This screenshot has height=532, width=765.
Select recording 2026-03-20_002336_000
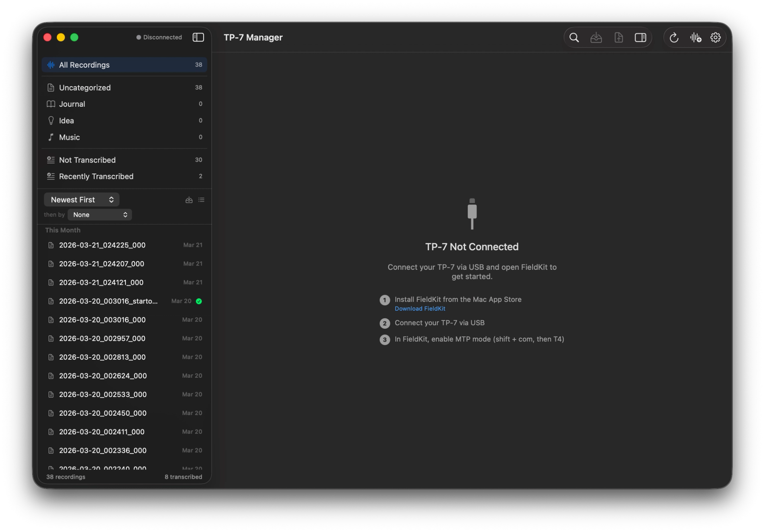tap(124, 451)
